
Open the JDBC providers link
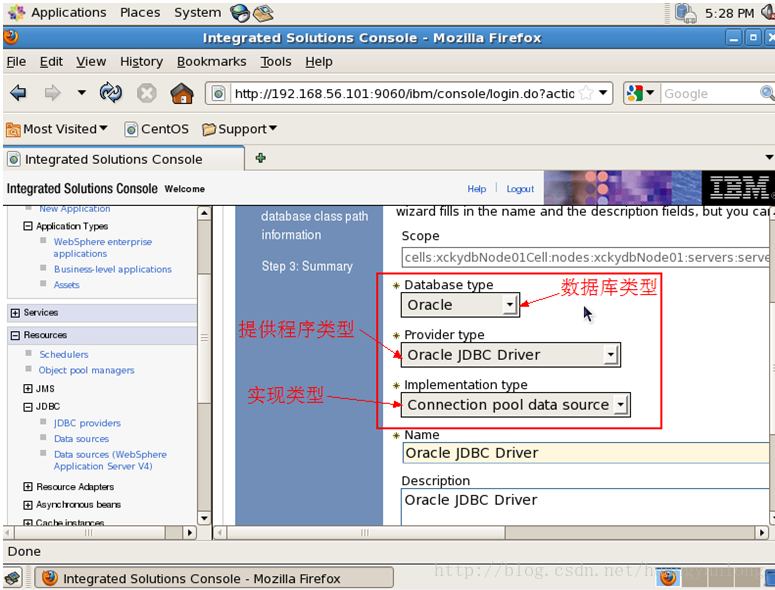coord(87,423)
